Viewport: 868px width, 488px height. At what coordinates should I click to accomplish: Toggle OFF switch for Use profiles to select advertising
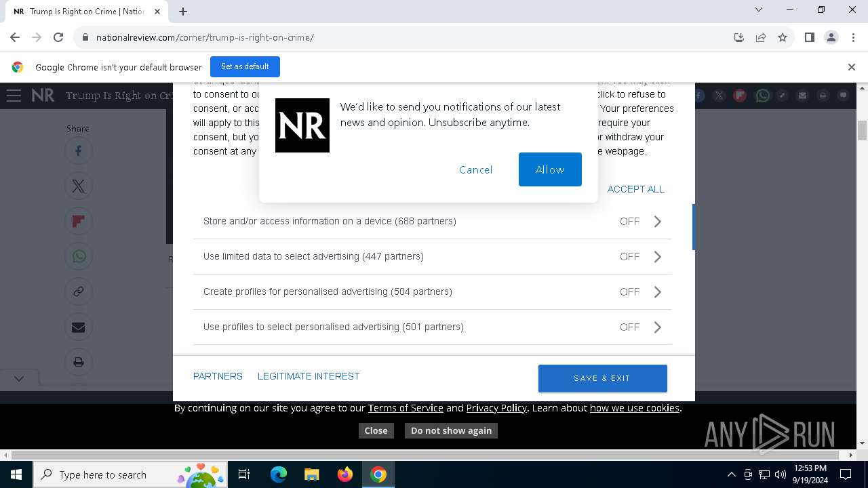(x=629, y=327)
